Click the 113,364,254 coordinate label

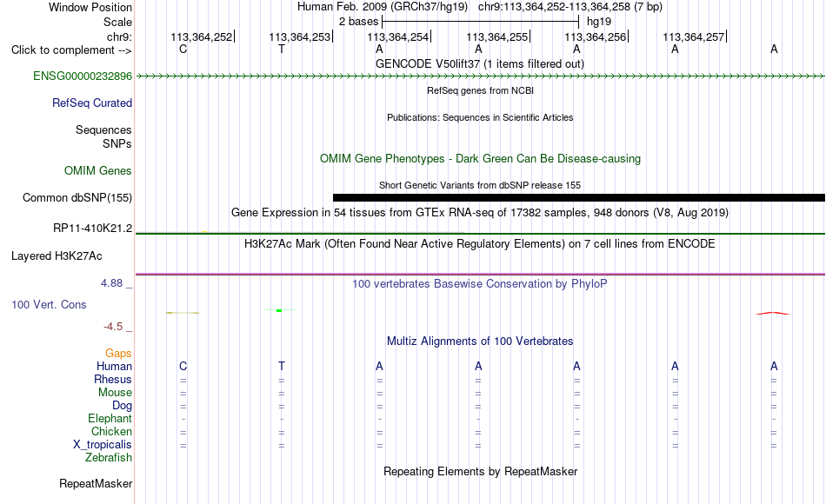click(397, 36)
